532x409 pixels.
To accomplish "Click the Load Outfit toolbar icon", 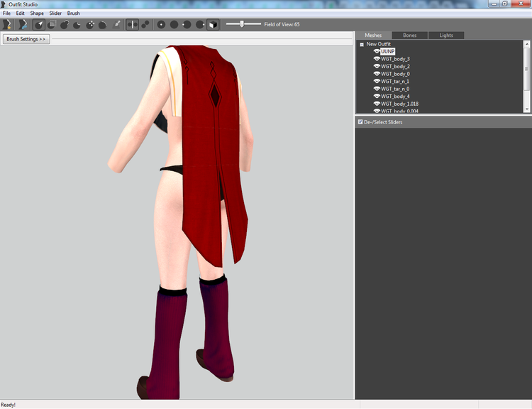I will 23,24.
